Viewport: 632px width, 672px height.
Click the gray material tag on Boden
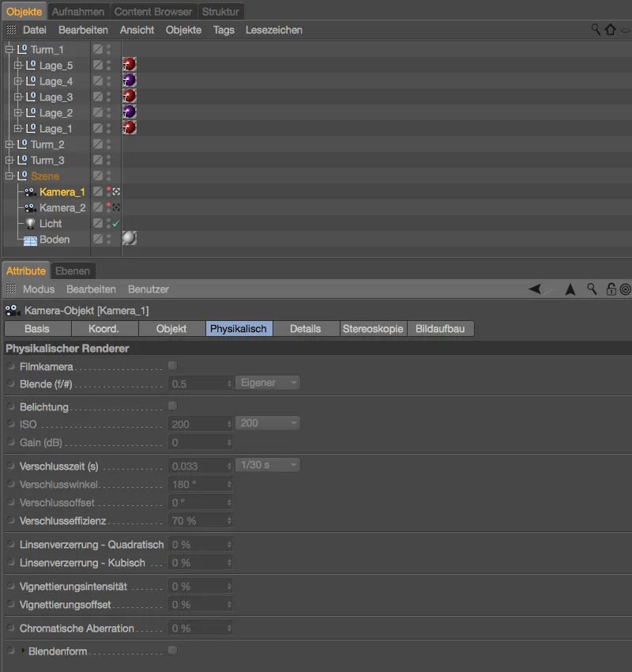[130, 238]
